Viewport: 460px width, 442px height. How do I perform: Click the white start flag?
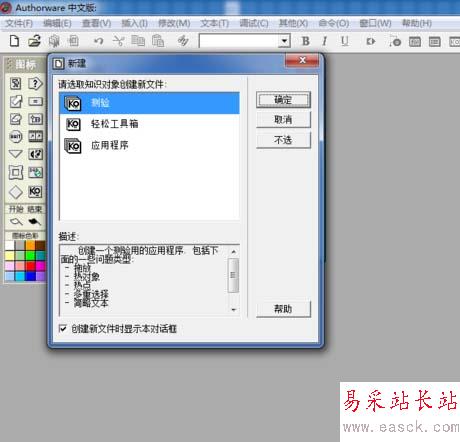coord(16,221)
